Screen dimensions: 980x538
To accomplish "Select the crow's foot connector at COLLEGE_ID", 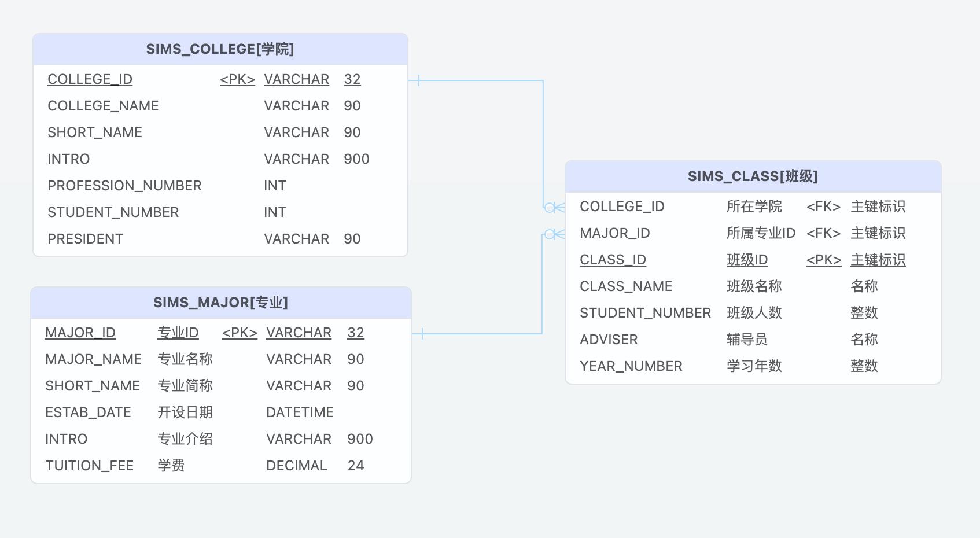I will tap(554, 207).
